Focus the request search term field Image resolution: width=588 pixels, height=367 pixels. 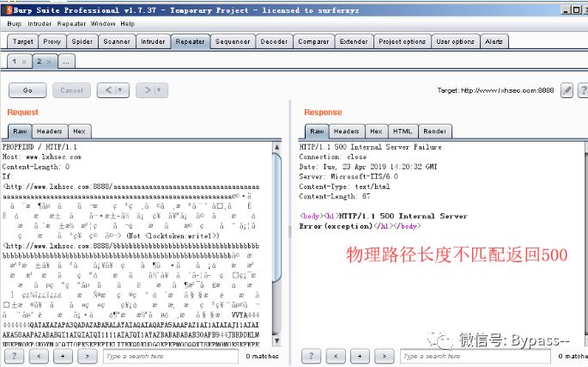[x=171, y=356]
